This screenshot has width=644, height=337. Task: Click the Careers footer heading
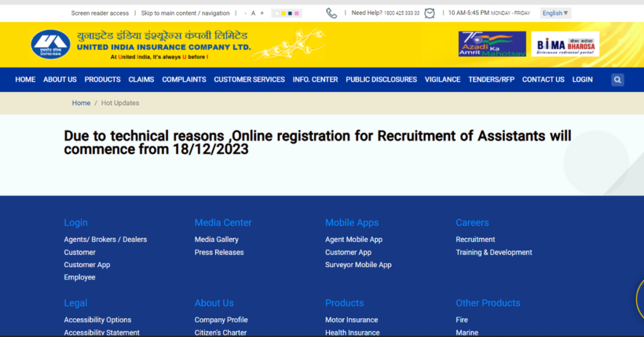[472, 223]
